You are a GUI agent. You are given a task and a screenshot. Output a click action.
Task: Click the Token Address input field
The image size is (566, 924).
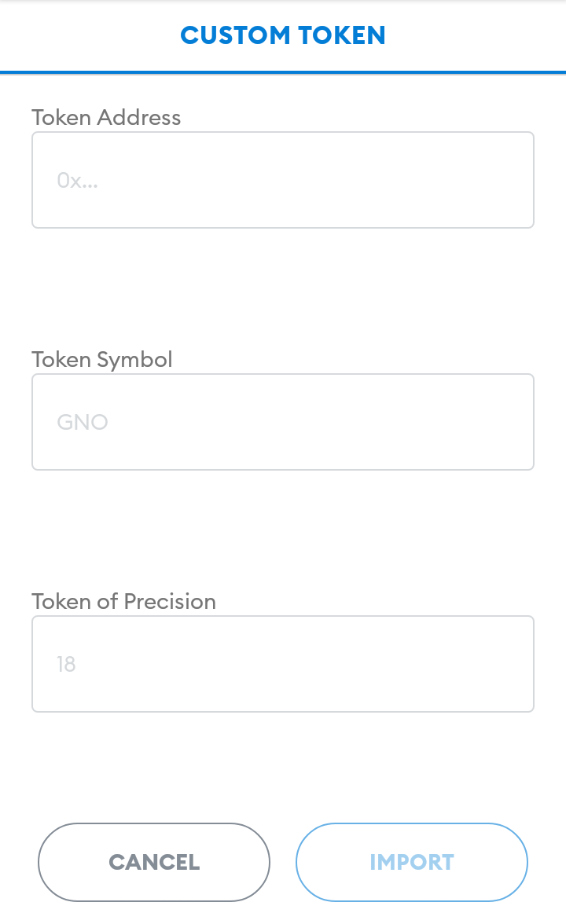click(283, 180)
